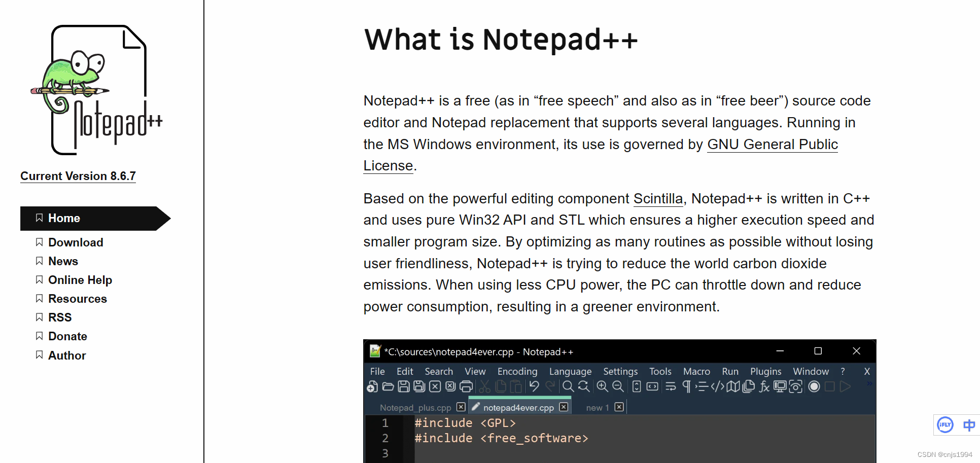Click the Close document toolbar icon
980x463 pixels.
435,387
